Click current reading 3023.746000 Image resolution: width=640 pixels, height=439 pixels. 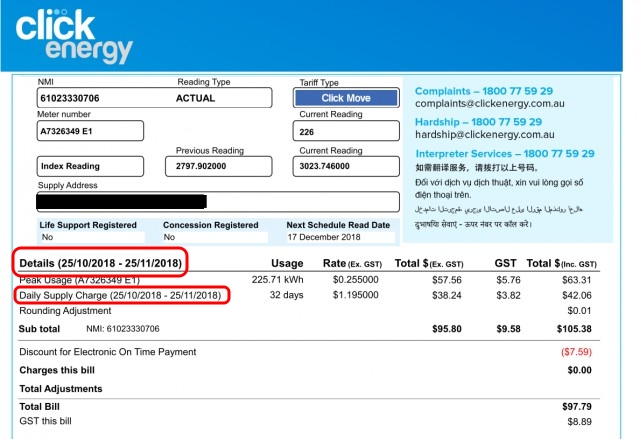pos(346,166)
